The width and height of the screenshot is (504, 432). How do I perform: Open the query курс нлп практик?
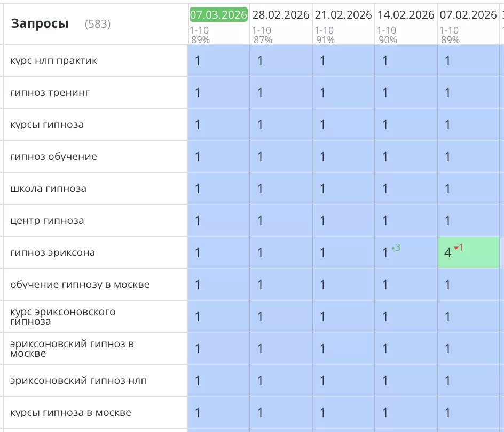[x=53, y=61]
